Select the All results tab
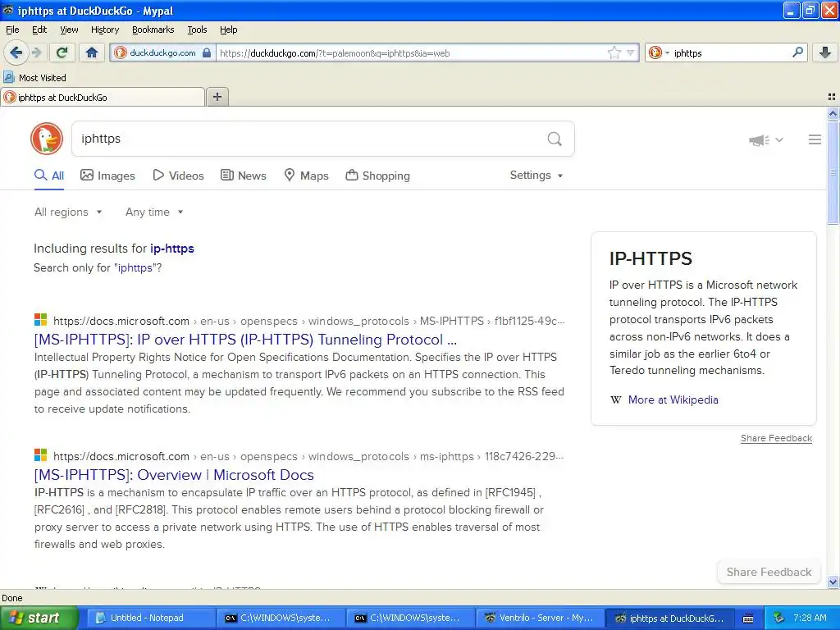This screenshot has height=630, width=840. [x=49, y=176]
